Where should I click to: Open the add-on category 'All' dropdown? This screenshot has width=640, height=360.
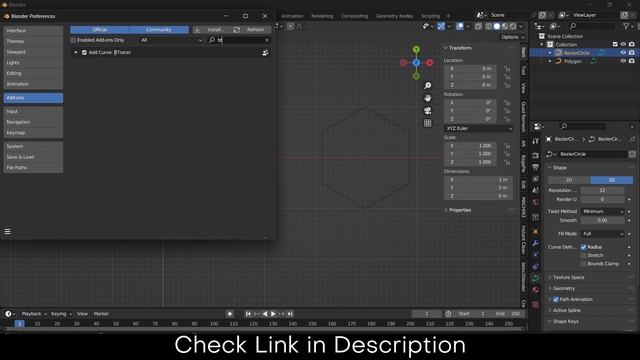pyautogui.click(x=171, y=40)
